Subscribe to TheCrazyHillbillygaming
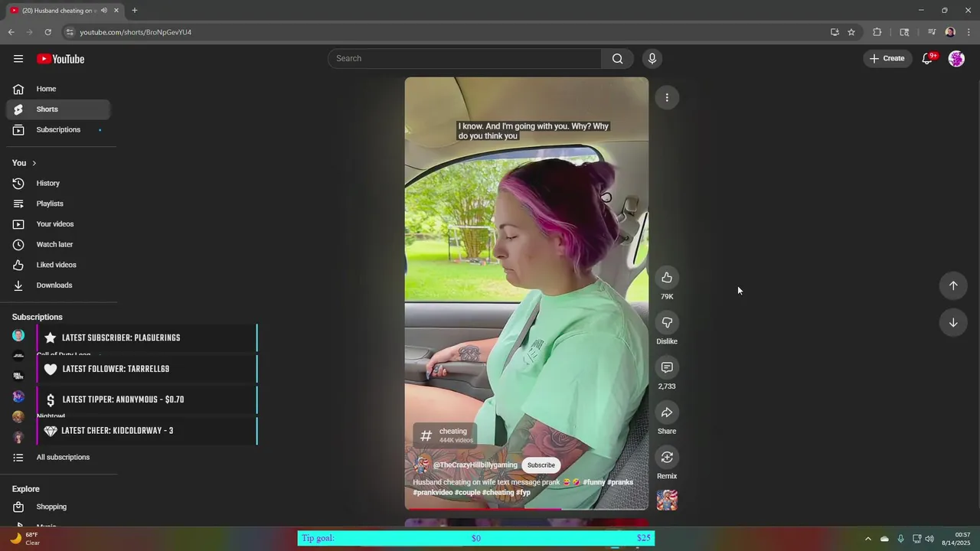The image size is (980, 551). coord(541,465)
